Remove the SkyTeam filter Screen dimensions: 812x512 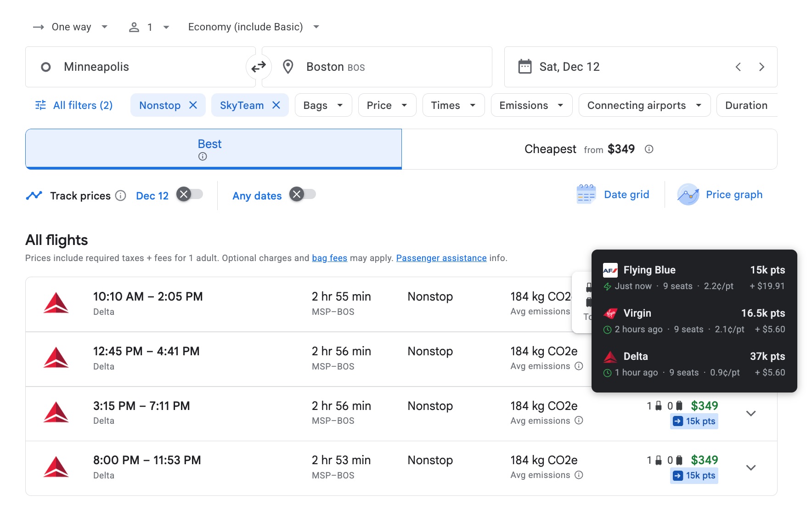276,105
